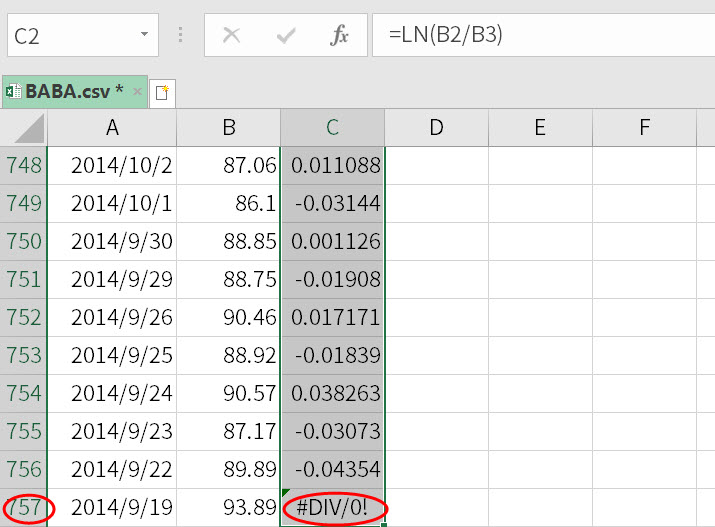Click the new document icon beside BABA.csv tab
The height and width of the screenshot is (527, 715).
[x=162, y=93]
